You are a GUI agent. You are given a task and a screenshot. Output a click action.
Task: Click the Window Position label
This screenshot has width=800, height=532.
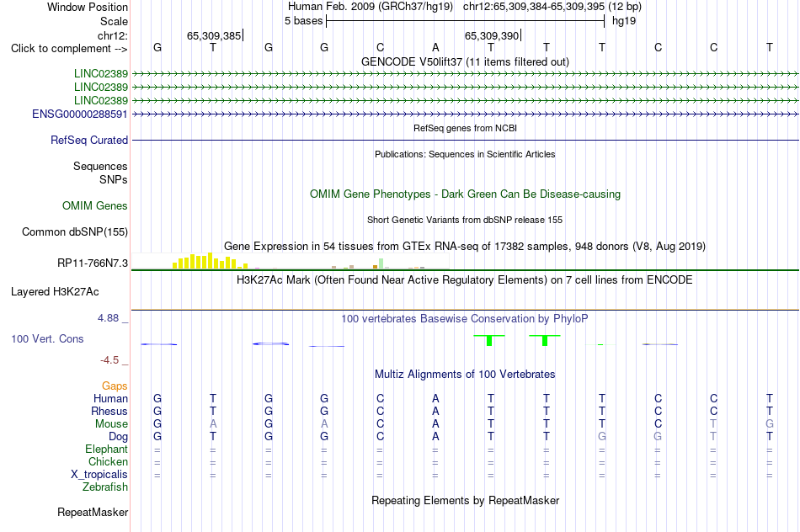coord(88,7)
